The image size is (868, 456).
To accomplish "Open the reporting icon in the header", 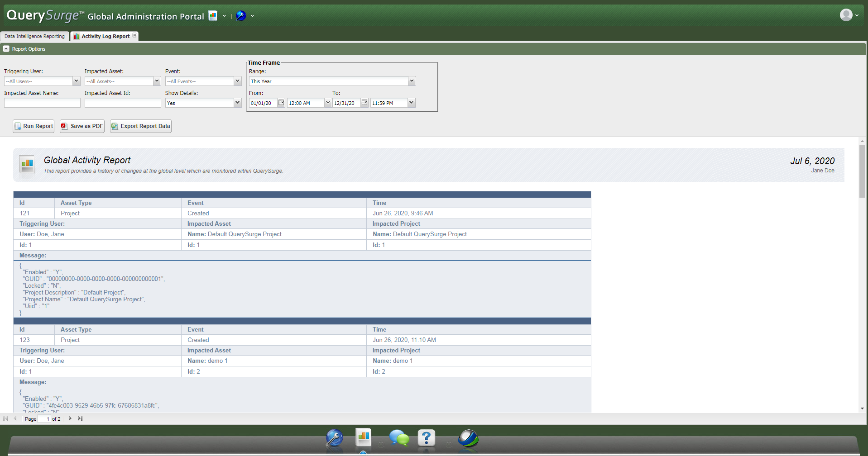I will pyautogui.click(x=213, y=16).
